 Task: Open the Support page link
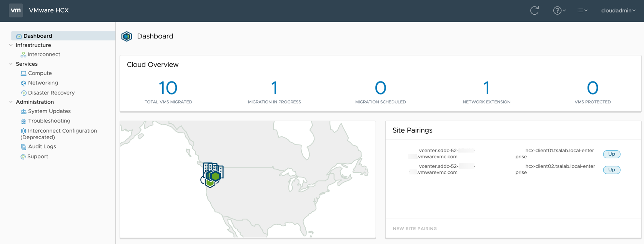click(x=38, y=156)
